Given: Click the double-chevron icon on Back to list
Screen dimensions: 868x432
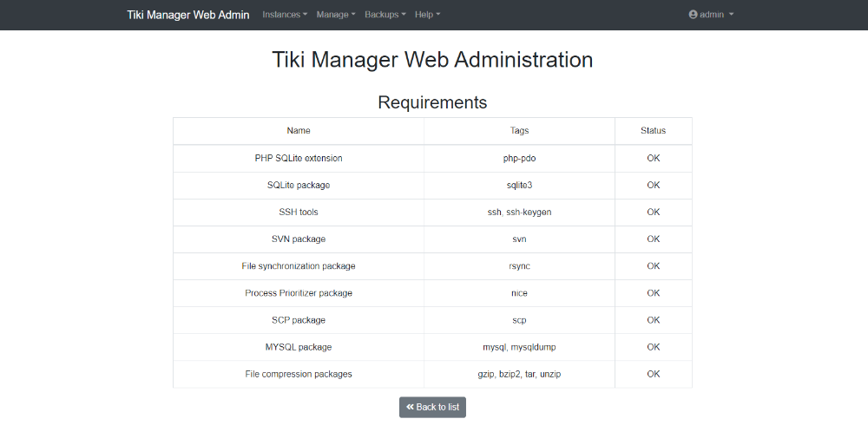Looking at the screenshot, I should point(410,407).
